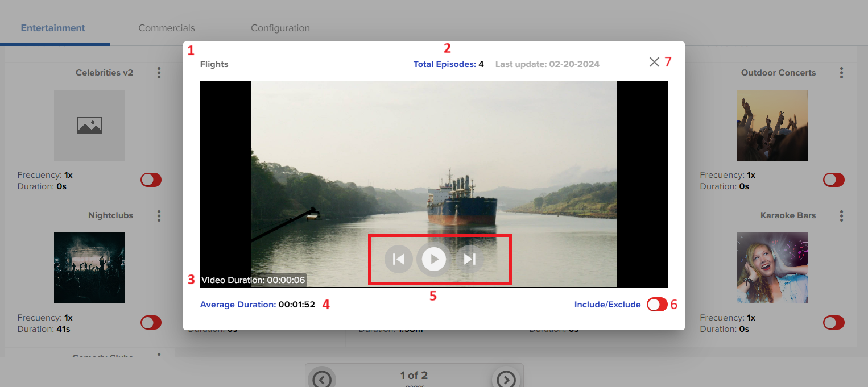Open the Configuration tab
This screenshot has height=387, width=868.
click(x=280, y=28)
